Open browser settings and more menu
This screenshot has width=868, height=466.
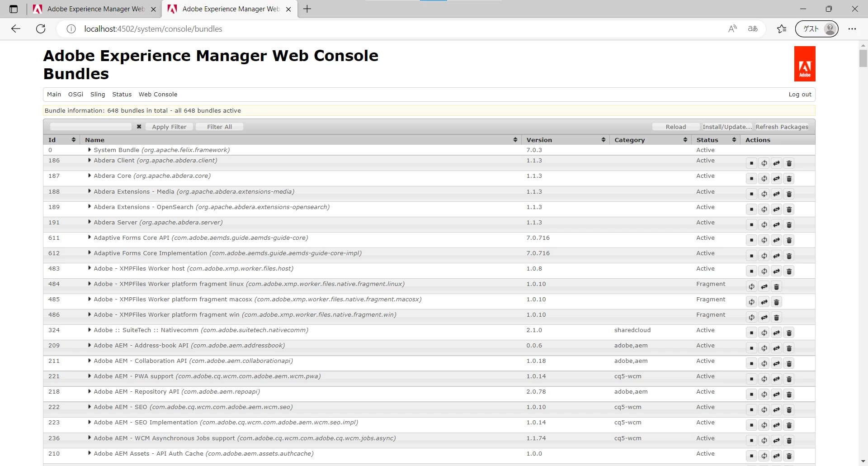852,29
